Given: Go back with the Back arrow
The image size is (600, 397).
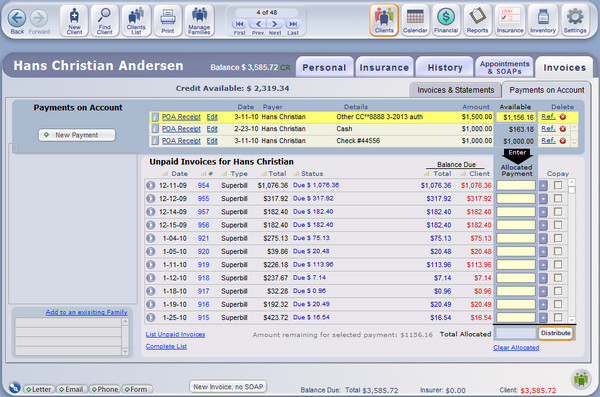Looking at the screenshot, I should [17, 18].
